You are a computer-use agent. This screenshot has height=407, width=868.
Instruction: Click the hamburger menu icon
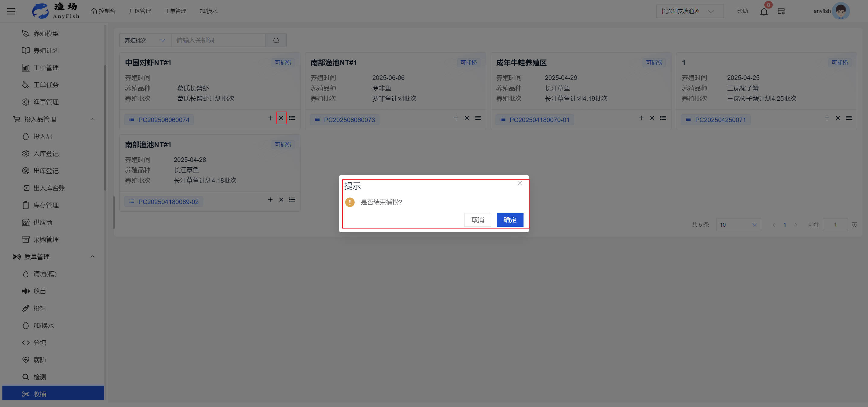11,11
